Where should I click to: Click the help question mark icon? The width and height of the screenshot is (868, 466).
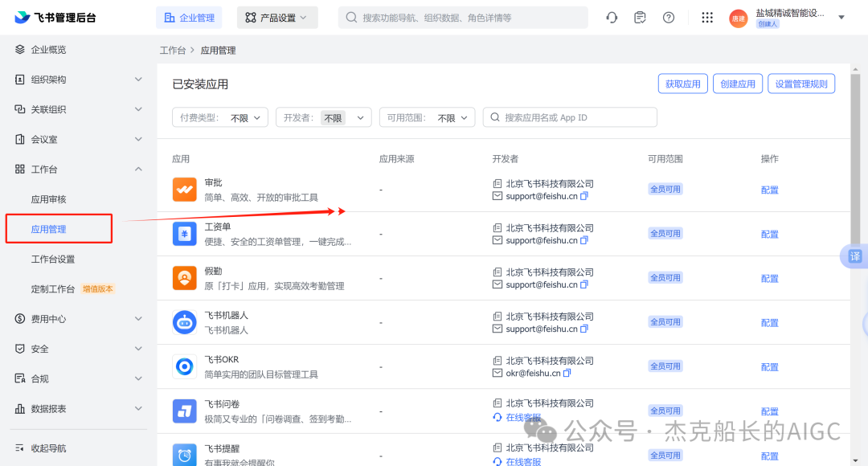click(x=669, y=18)
